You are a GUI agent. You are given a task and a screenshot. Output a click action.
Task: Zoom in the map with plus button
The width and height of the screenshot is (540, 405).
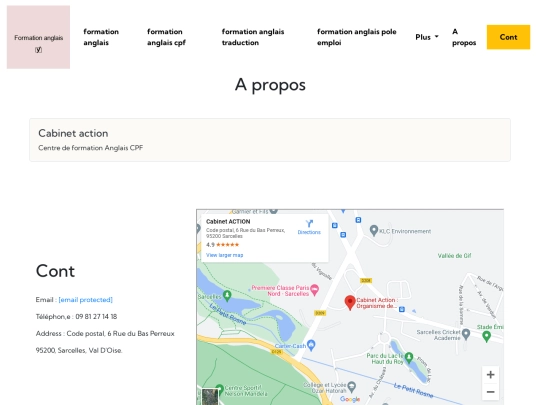(490, 375)
